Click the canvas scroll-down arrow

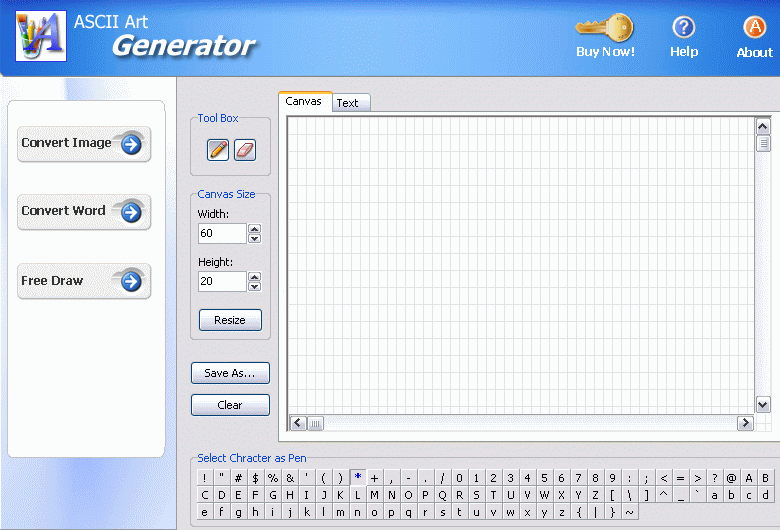pos(763,404)
